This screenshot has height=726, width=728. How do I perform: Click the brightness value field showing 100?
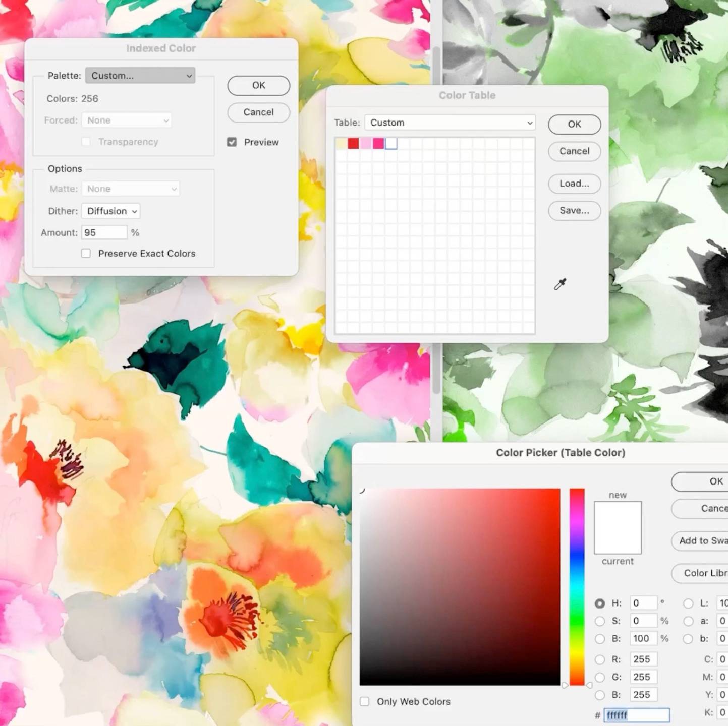point(644,639)
